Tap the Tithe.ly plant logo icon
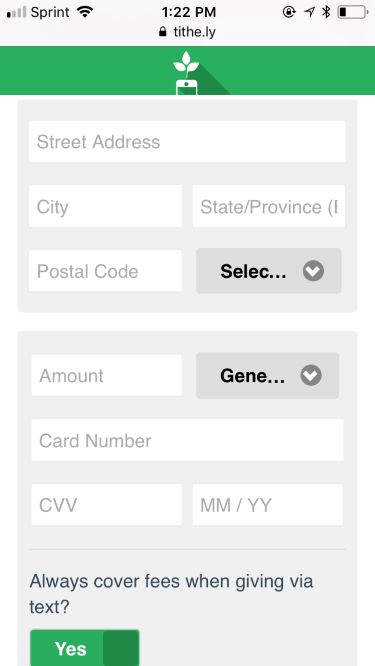Image resolution: width=375 pixels, height=666 pixels. pyautogui.click(x=186, y=73)
